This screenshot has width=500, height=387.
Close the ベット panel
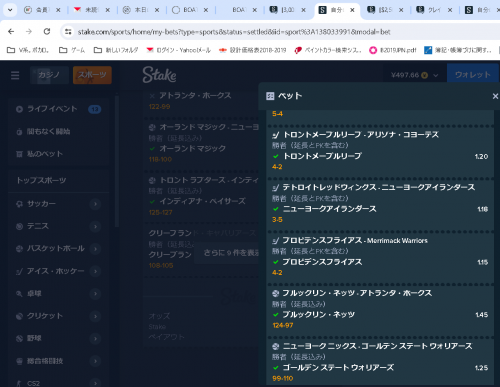coord(495,96)
